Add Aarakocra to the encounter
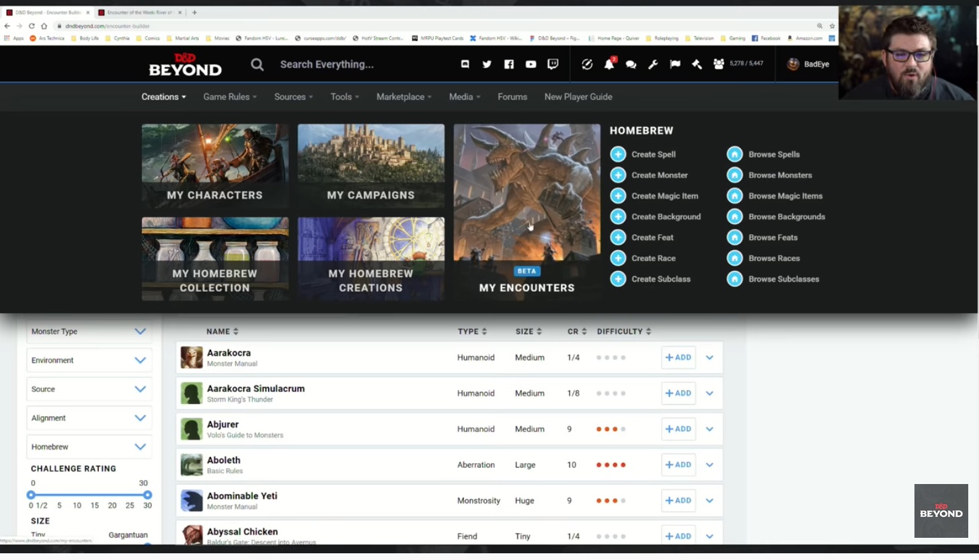The image size is (979, 560). tap(678, 358)
